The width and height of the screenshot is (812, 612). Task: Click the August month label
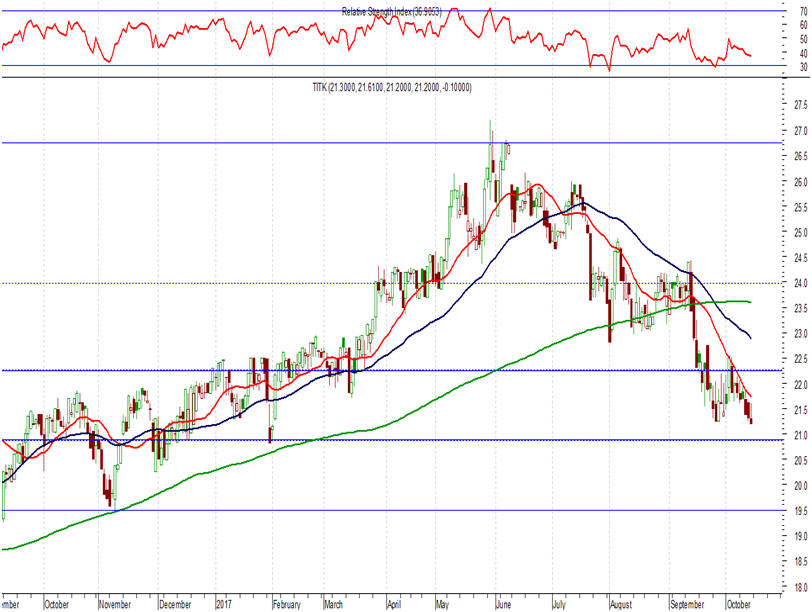click(x=621, y=604)
